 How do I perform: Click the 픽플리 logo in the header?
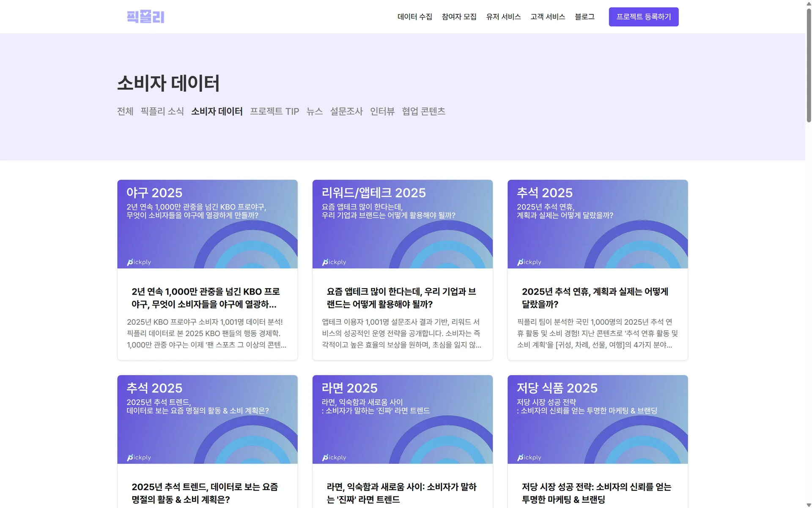[145, 17]
